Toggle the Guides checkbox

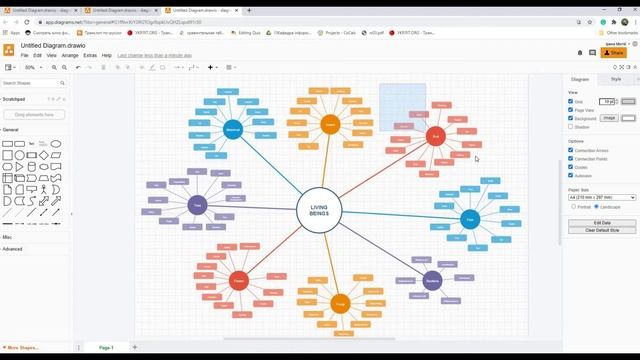[x=571, y=167]
